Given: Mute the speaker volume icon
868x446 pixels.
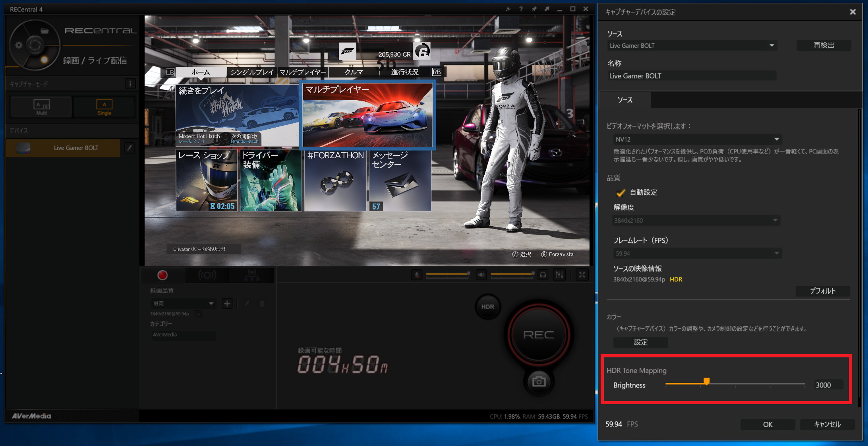Looking at the screenshot, I should click(x=481, y=275).
